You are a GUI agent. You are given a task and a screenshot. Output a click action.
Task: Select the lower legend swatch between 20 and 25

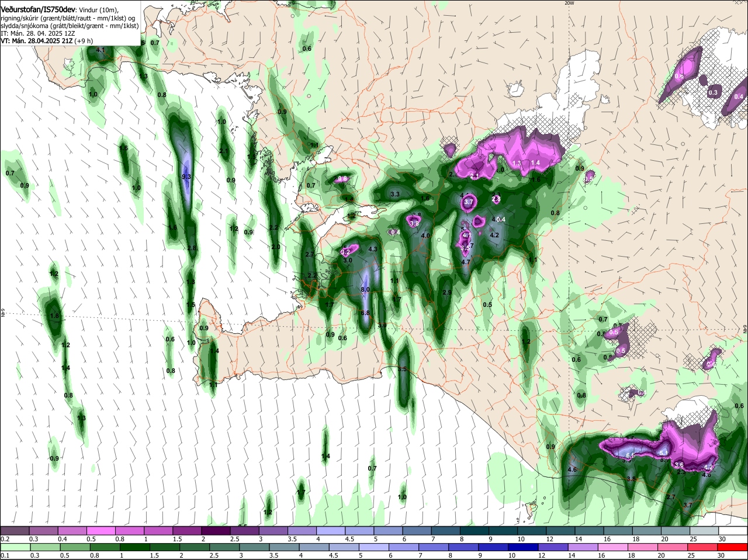[674, 547]
